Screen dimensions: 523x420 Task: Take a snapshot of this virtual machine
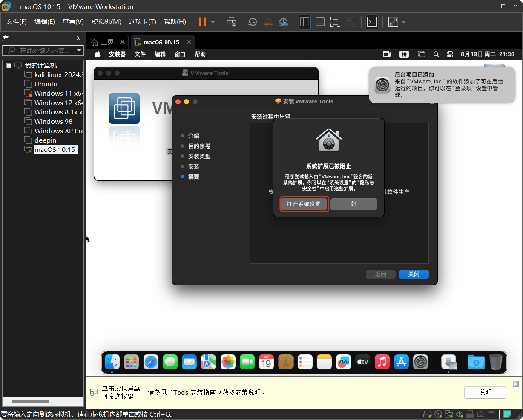coord(253,22)
